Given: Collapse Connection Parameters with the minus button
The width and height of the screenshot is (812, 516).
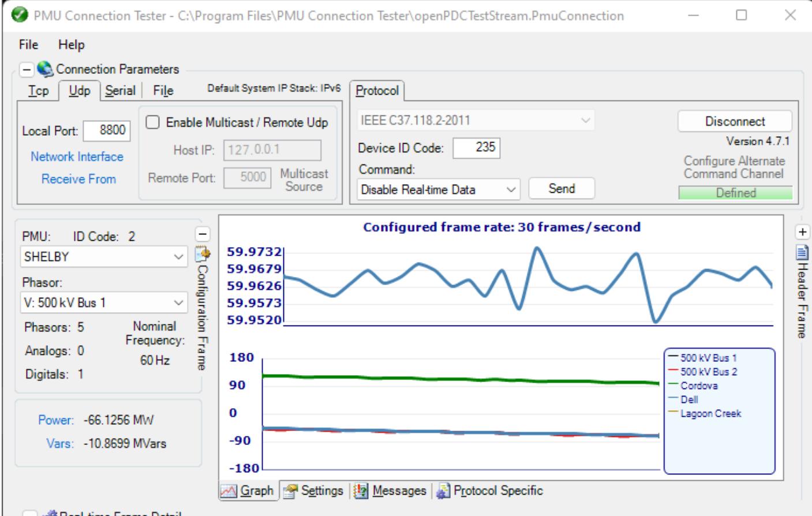Looking at the screenshot, I should [27, 69].
